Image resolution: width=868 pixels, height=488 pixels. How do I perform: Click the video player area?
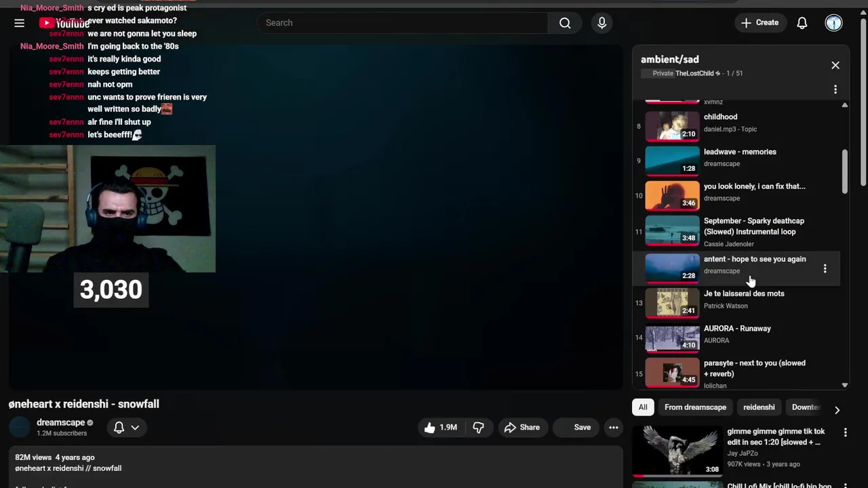[x=316, y=217]
